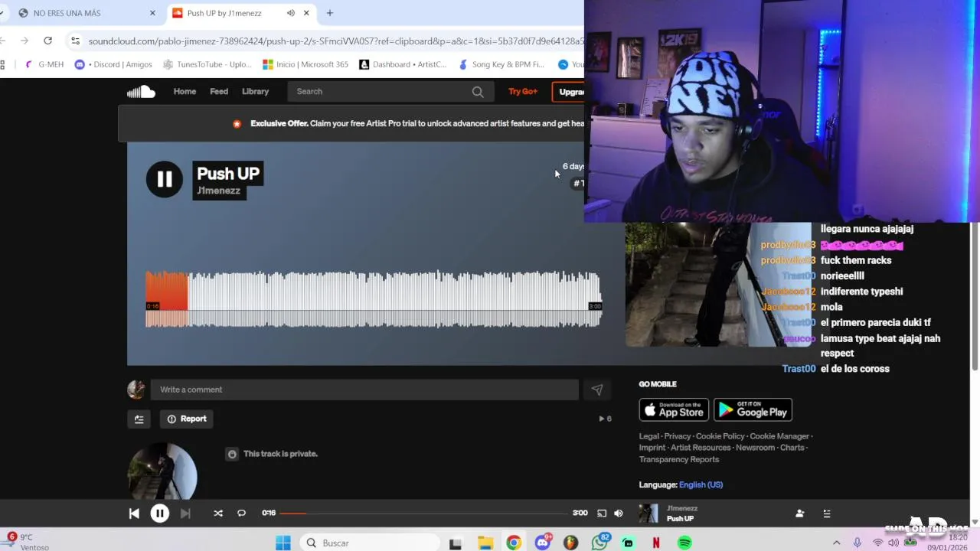Open WhatsApp from the taskbar
Image resolution: width=980 pixels, height=551 pixels.
click(x=599, y=543)
